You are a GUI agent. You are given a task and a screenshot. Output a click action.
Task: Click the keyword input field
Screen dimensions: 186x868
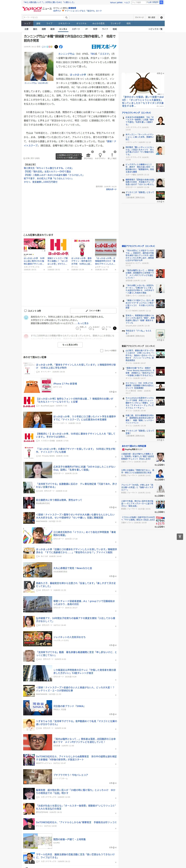[x=43, y=17]
